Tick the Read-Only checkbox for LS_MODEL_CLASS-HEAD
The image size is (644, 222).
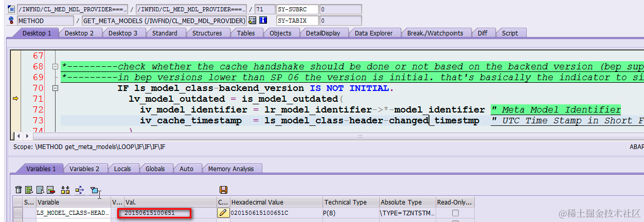click(x=455, y=213)
